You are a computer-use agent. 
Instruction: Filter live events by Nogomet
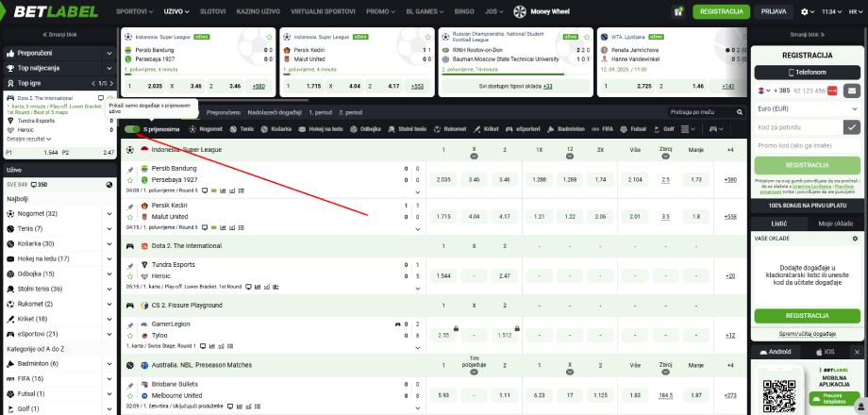206,129
